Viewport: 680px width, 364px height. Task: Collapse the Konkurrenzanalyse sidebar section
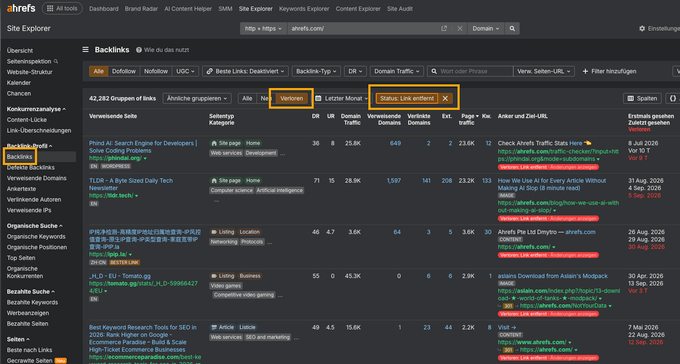[x=36, y=109]
